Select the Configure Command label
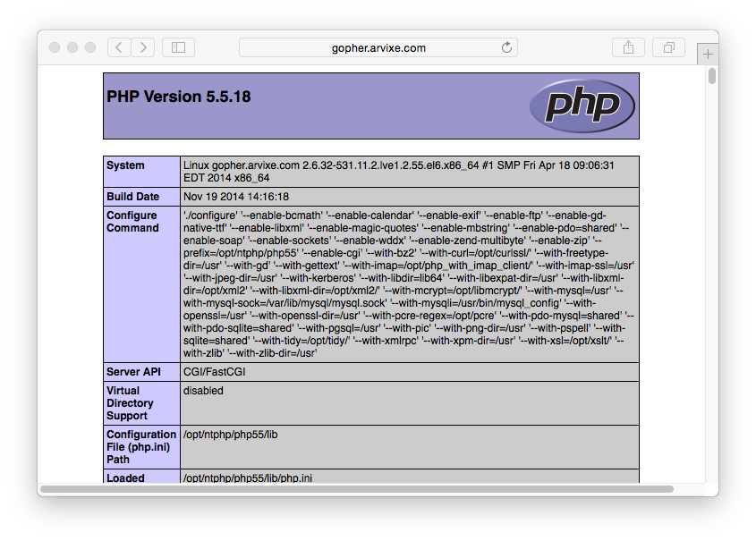 (x=132, y=222)
